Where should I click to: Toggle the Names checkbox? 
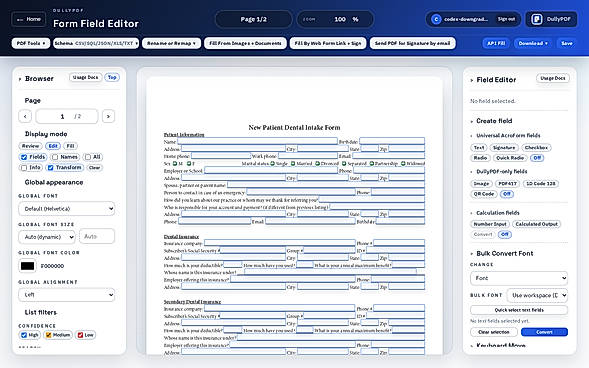[x=55, y=157]
